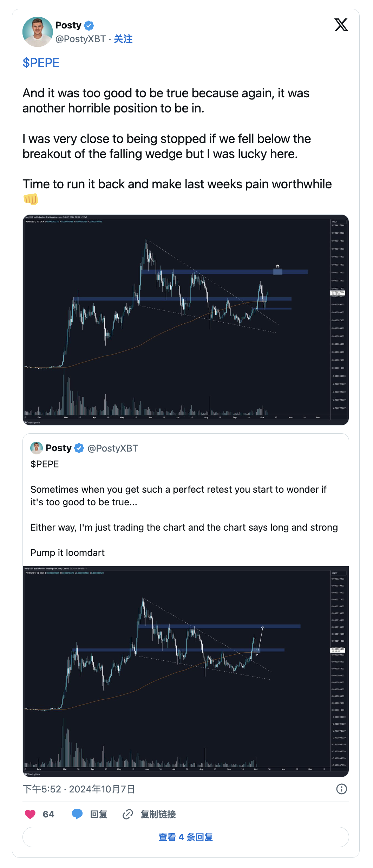Follow Posty via 关注 link
The image size is (373, 868).
coord(123,39)
